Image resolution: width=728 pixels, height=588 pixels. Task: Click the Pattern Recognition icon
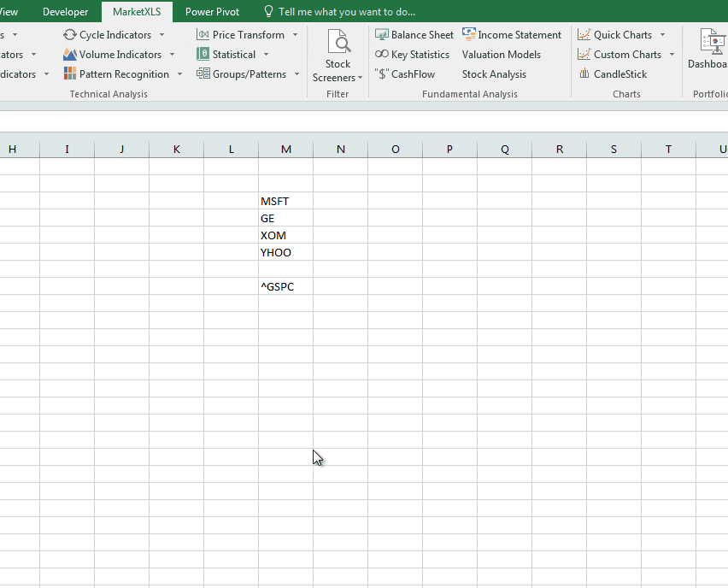click(x=70, y=73)
